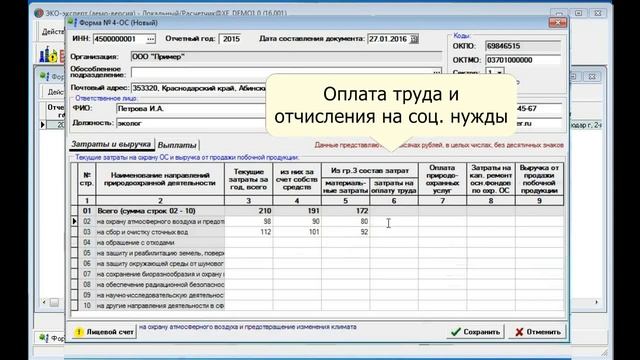
Task: Open calendar picker for document date
Action: (414, 39)
